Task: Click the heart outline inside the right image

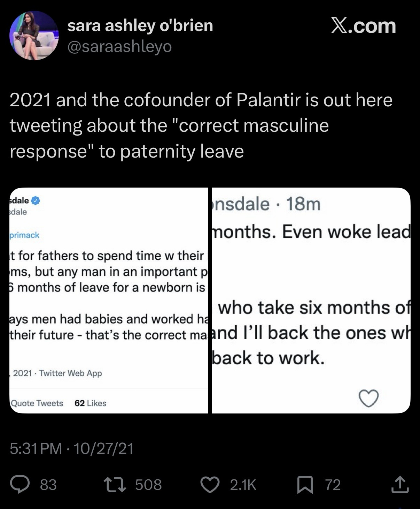Action: click(368, 398)
